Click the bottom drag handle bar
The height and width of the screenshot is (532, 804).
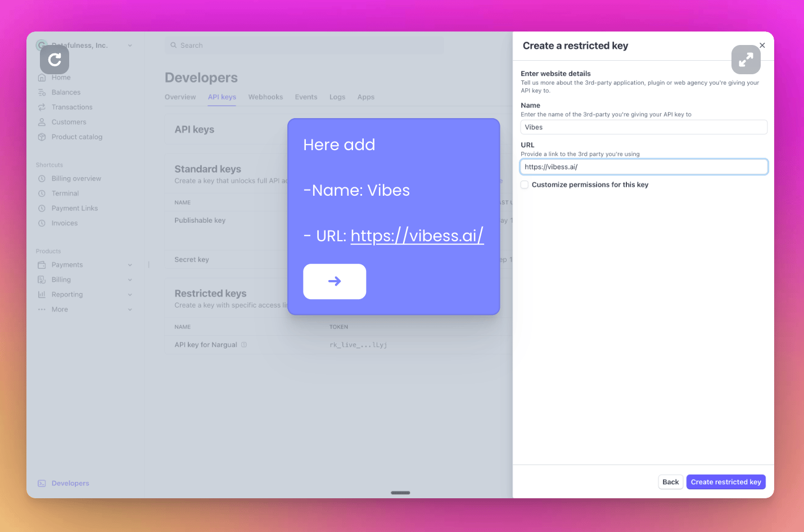tap(400, 493)
